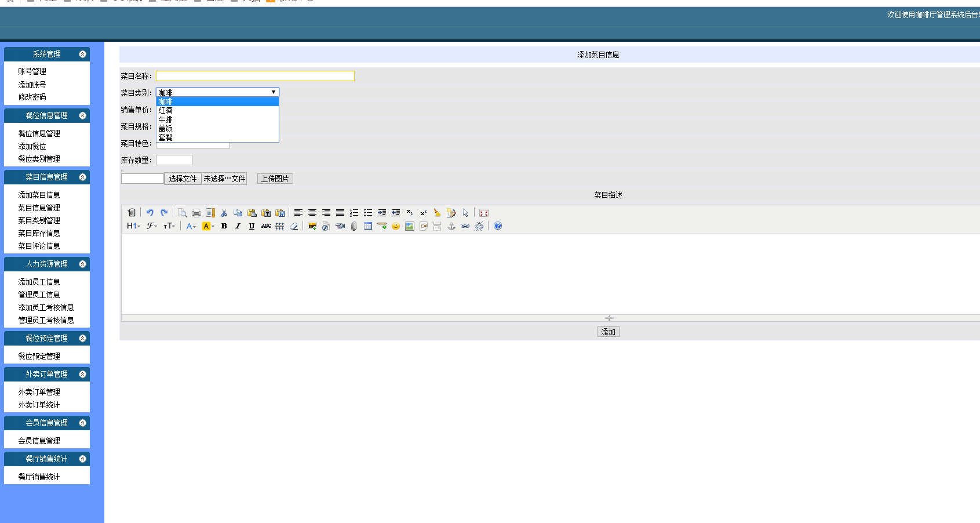Screen dimensions: 980x523
Task: Choose 盖饭 from category list
Action: [217, 128]
